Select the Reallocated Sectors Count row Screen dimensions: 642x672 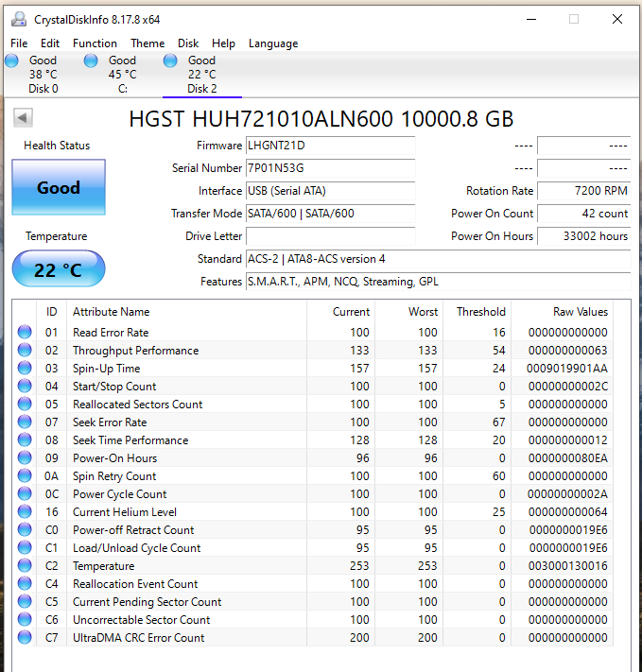point(138,405)
